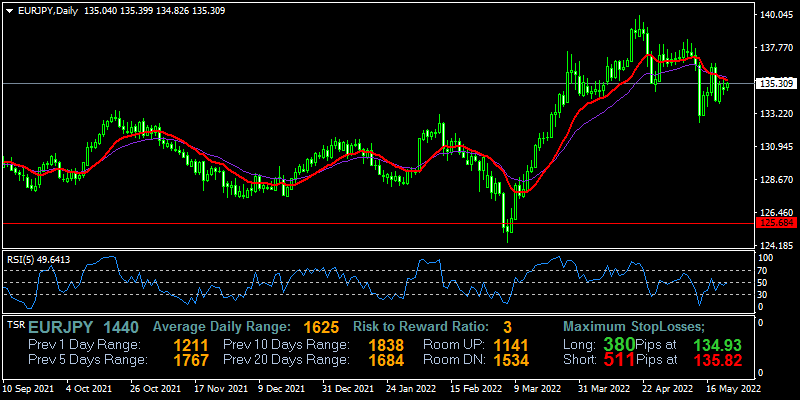Click the 128.670 price scale label
Screen dimensions: 800x400
point(777,180)
